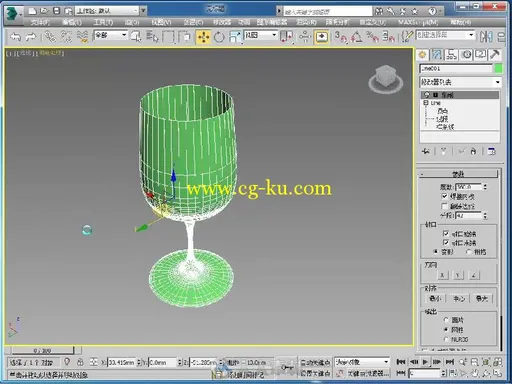This screenshot has height=384, width=512.
Task: Toggle the 3D Snaps icon
Action: click(x=341, y=37)
